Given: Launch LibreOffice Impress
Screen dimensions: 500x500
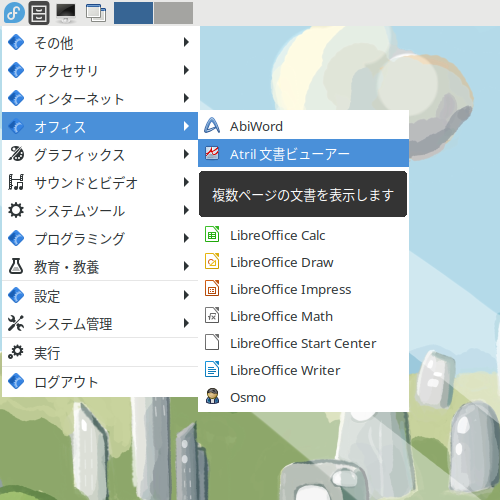Looking at the screenshot, I should pos(303,289).
